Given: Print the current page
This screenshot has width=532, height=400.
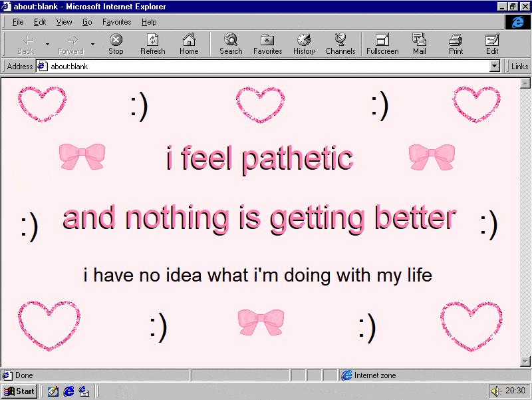Looking at the screenshot, I should (456, 44).
